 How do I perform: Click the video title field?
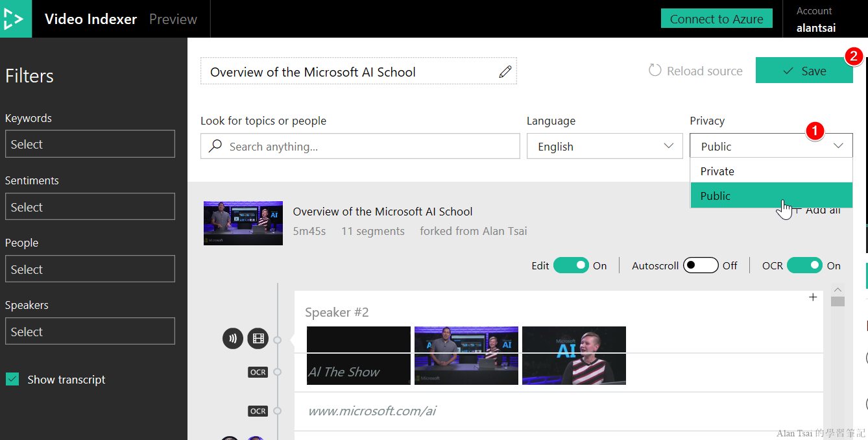tap(359, 71)
